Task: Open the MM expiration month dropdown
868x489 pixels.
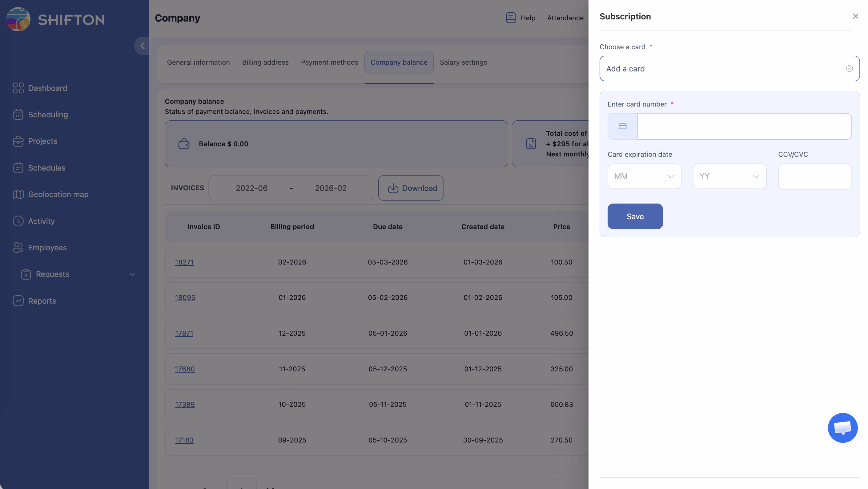Action: pyautogui.click(x=644, y=176)
